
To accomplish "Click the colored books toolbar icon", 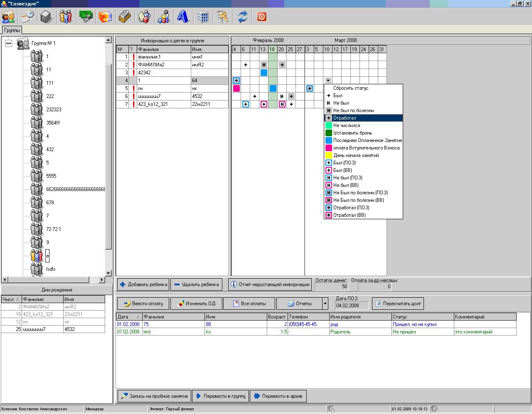I will [x=106, y=17].
